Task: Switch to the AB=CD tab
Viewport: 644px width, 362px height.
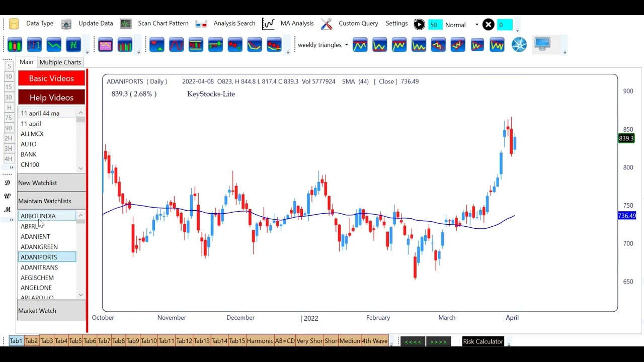Action: coord(284,341)
